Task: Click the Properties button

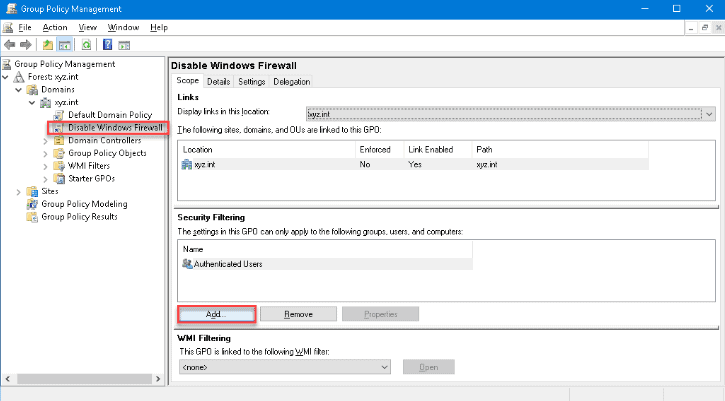Action: pos(381,314)
